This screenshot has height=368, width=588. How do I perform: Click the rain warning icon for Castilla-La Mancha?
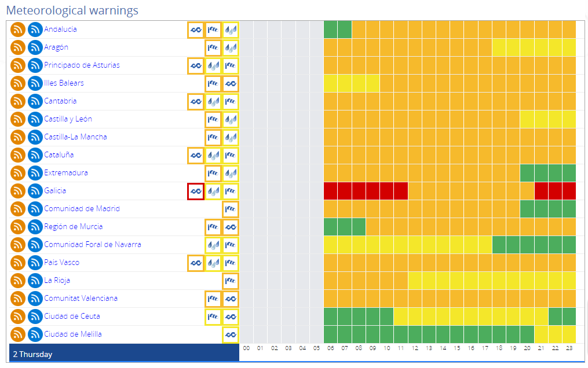click(231, 137)
